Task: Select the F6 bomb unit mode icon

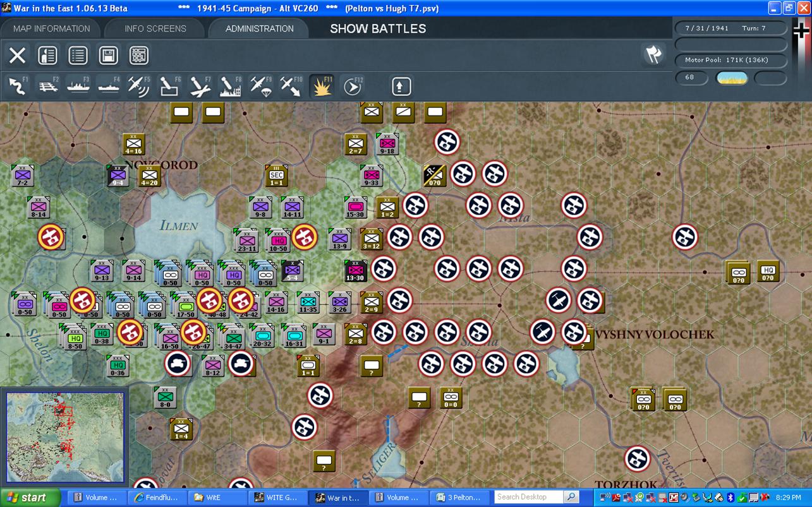Action: point(169,86)
